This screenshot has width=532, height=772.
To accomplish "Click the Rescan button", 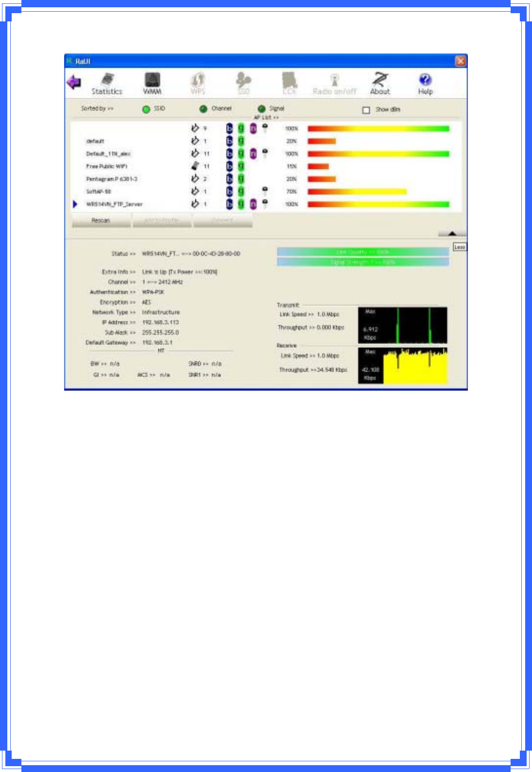I will 101,221.
